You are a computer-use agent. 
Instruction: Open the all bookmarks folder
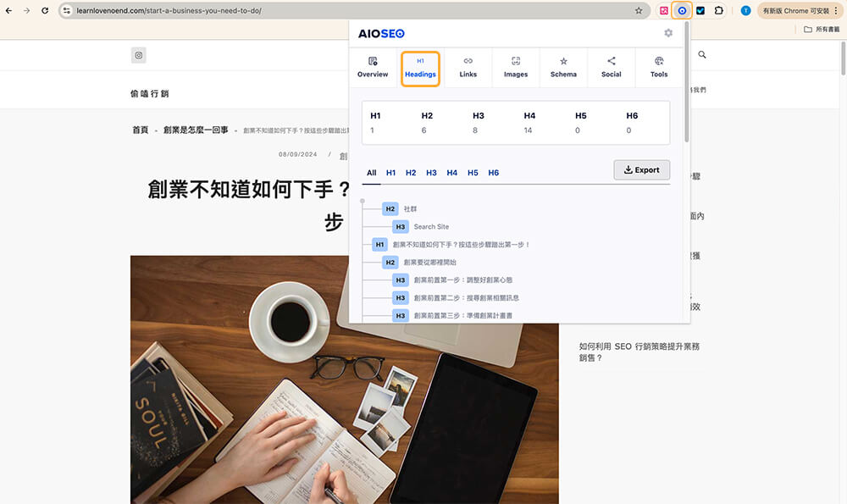[822, 29]
